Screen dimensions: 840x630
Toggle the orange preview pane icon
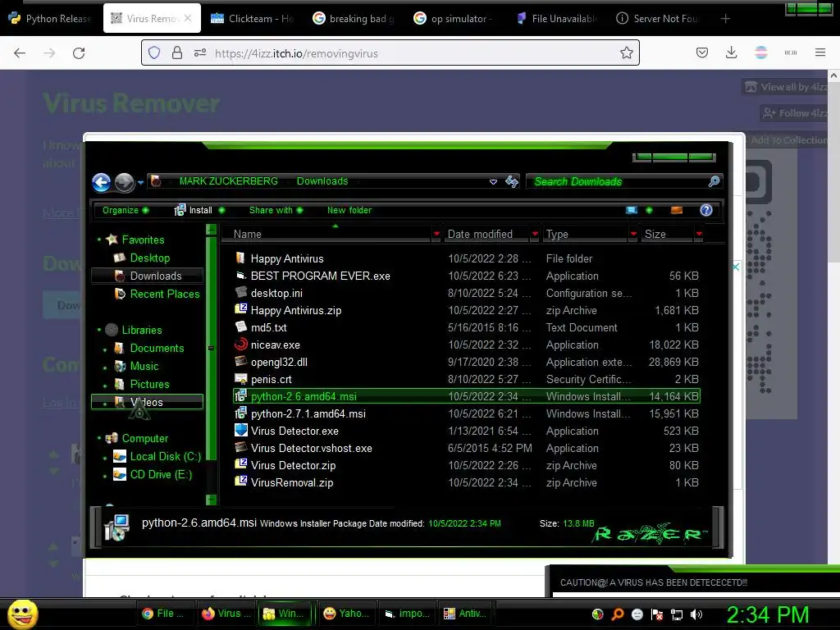point(677,210)
